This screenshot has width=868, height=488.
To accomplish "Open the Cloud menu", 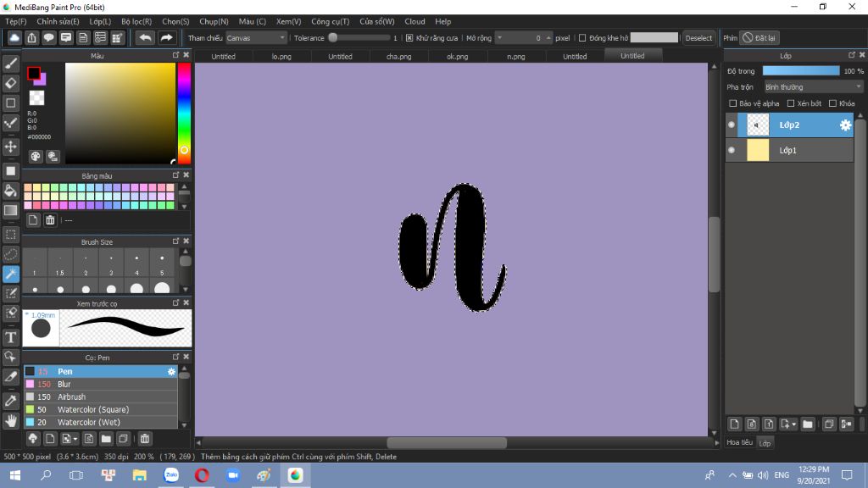I will pos(415,21).
